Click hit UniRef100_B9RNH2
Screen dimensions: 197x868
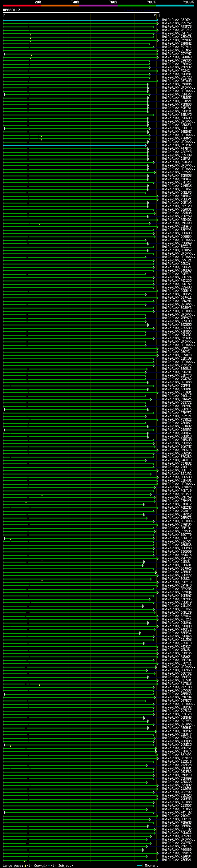[177, 43]
